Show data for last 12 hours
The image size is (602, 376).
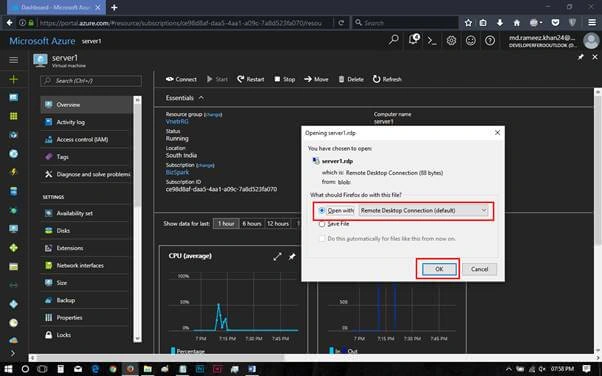pyautogui.click(x=278, y=224)
